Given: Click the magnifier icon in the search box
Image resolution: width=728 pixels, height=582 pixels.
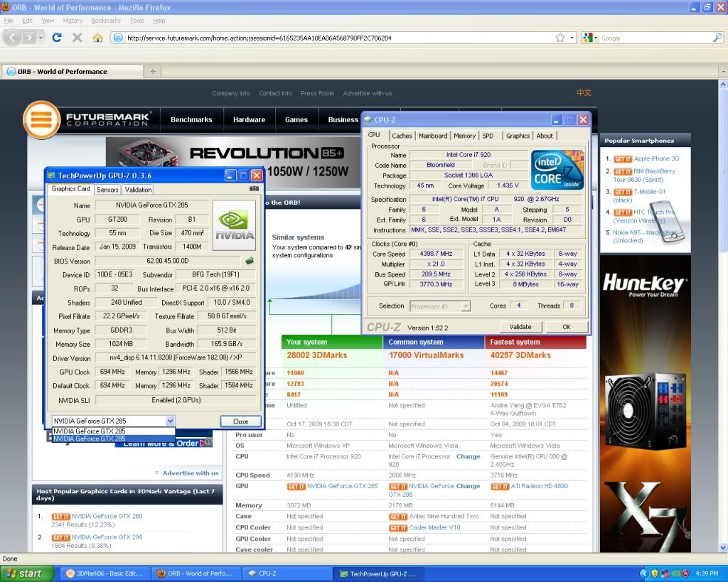Looking at the screenshot, I should point(717,38).
